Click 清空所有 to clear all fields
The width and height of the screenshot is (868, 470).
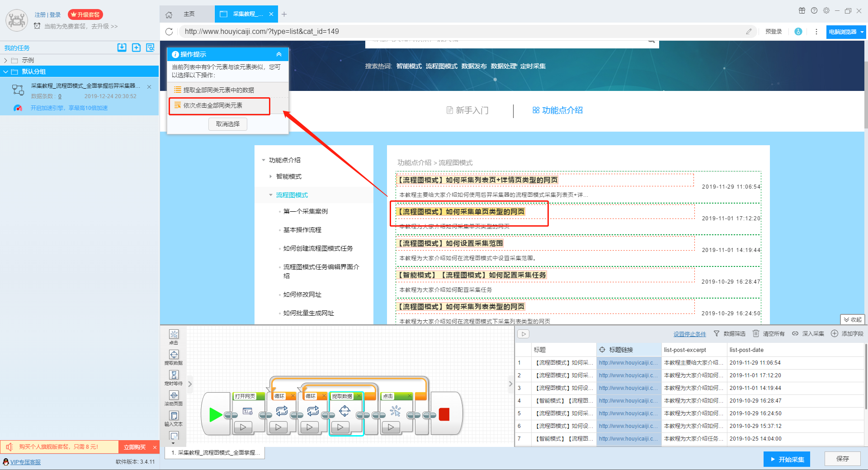769,334
